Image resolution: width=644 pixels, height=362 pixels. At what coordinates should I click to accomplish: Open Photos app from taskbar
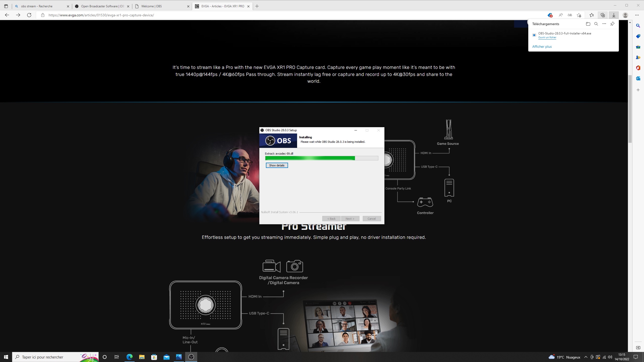pyautogui.click(x=179, y=357)
